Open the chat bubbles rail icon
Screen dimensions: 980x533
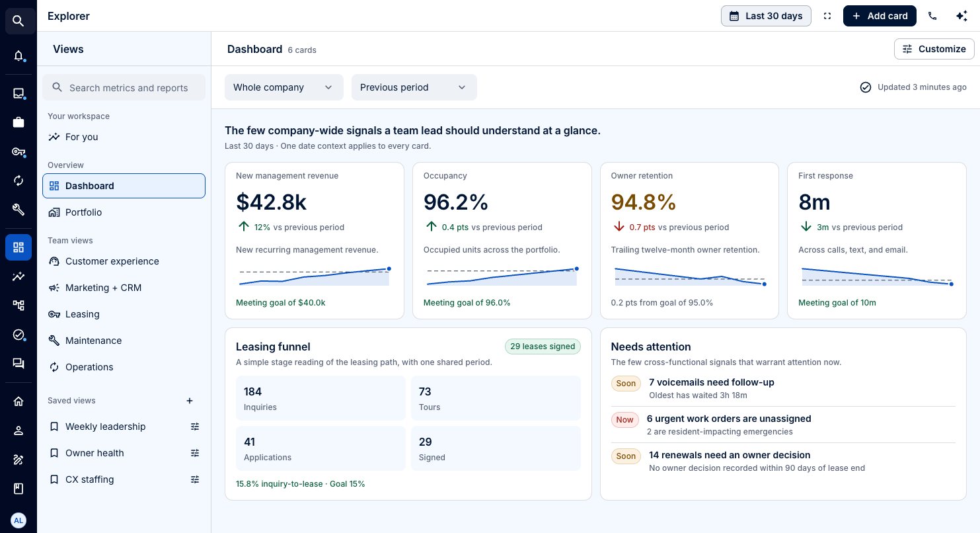click(x=19, y=364)
